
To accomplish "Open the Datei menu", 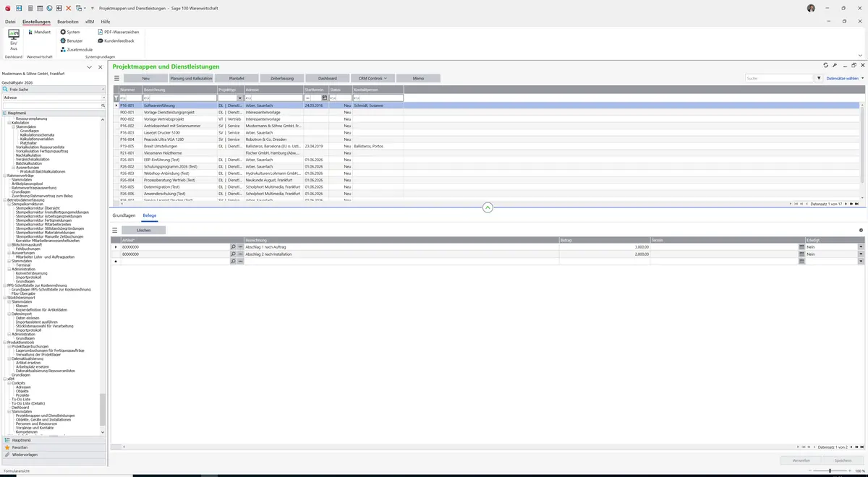I will [10, 22].
